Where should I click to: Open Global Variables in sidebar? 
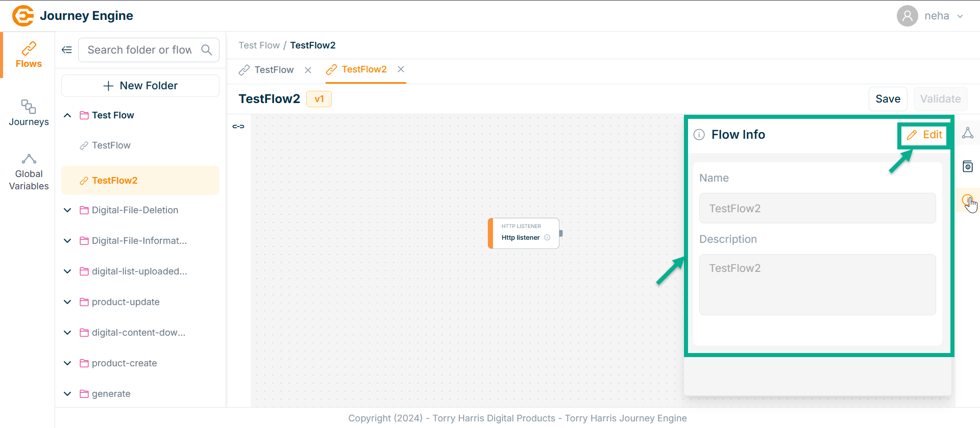click(x=29, y=172)
